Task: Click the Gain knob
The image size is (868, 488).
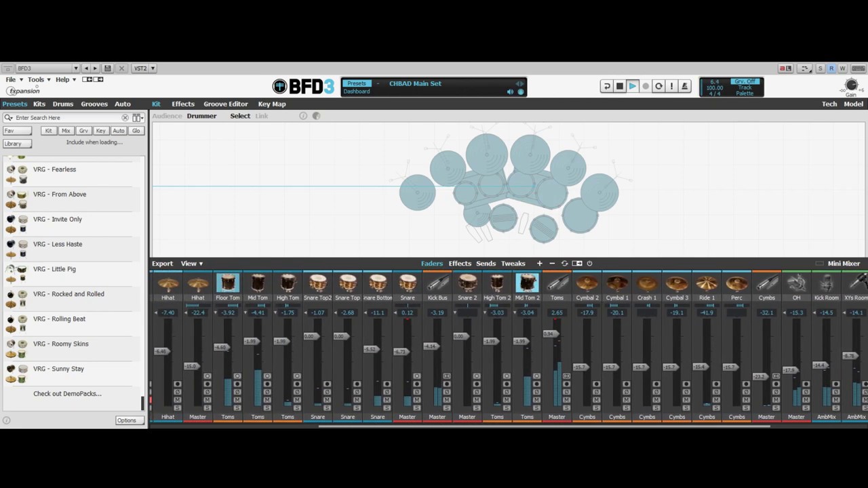Action: [851, 85]
